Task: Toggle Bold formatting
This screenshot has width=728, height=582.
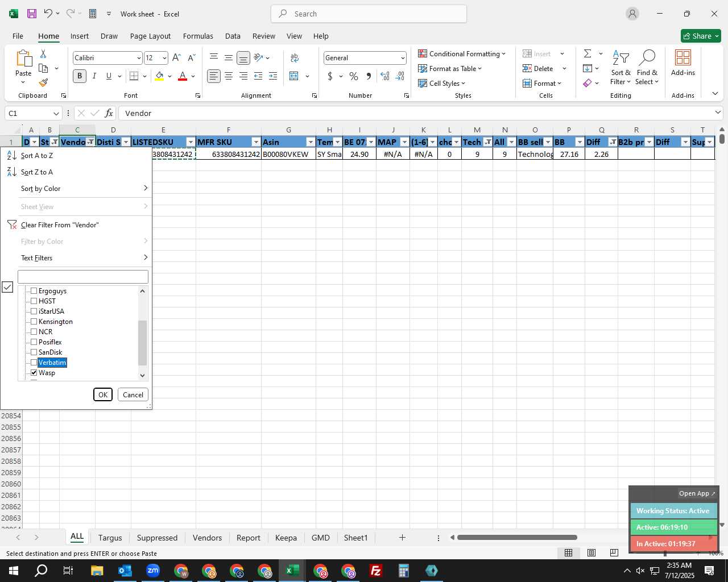Action: (x=80, y=76)
